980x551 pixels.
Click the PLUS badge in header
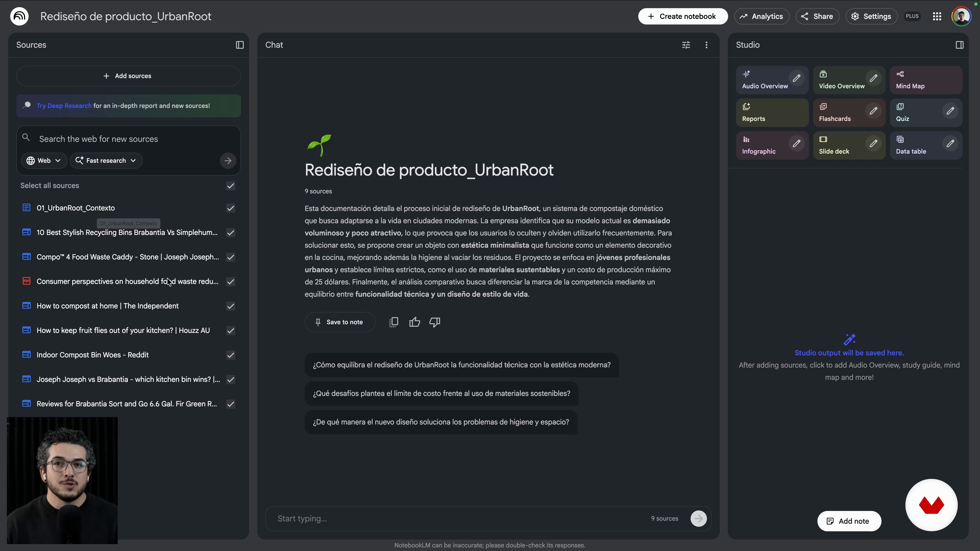pos(912,16)
